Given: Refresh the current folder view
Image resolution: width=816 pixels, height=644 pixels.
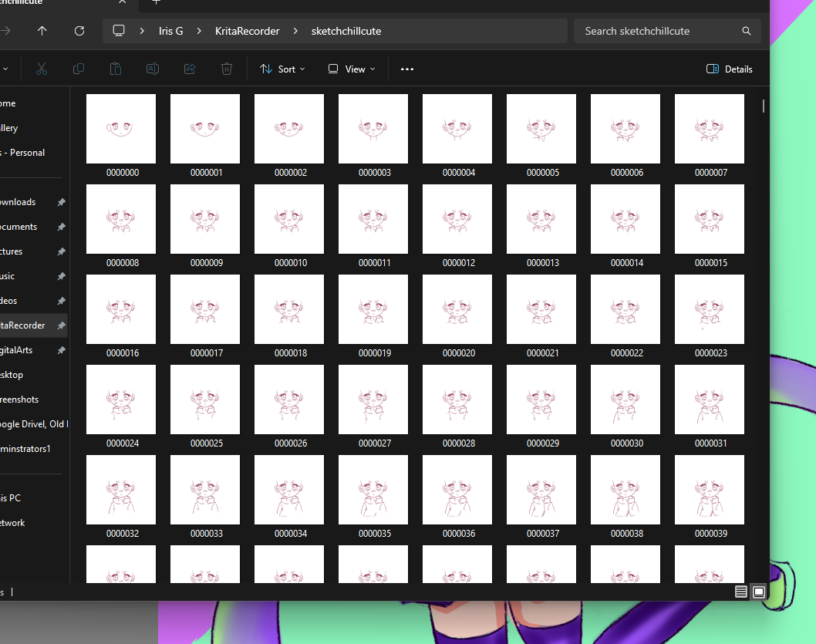Looking at the screenshot, I should 79,31.
